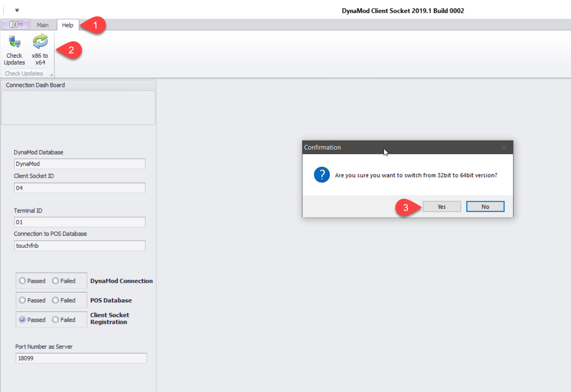Open the application menu button with page icon
Image resolution: width=571 pixels, height=392 pixels.
pos(16,24)
